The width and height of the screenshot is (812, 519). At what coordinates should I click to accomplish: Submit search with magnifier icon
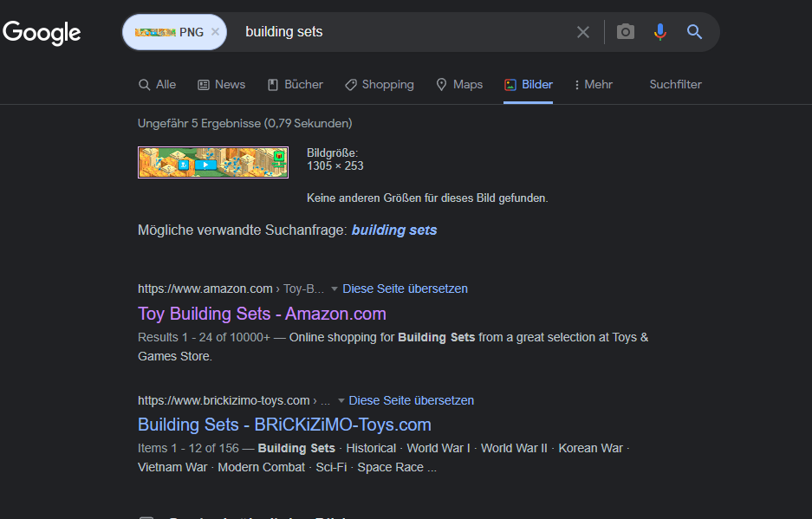tap(694, 31)
